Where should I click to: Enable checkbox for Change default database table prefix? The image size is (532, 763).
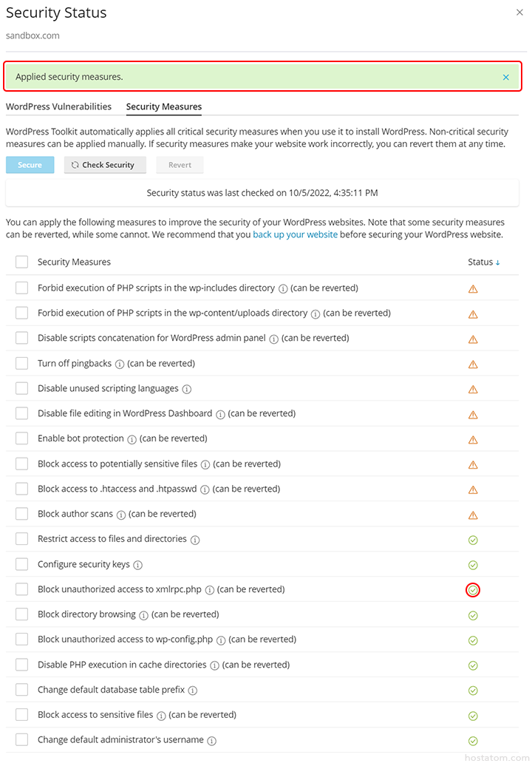22,690
